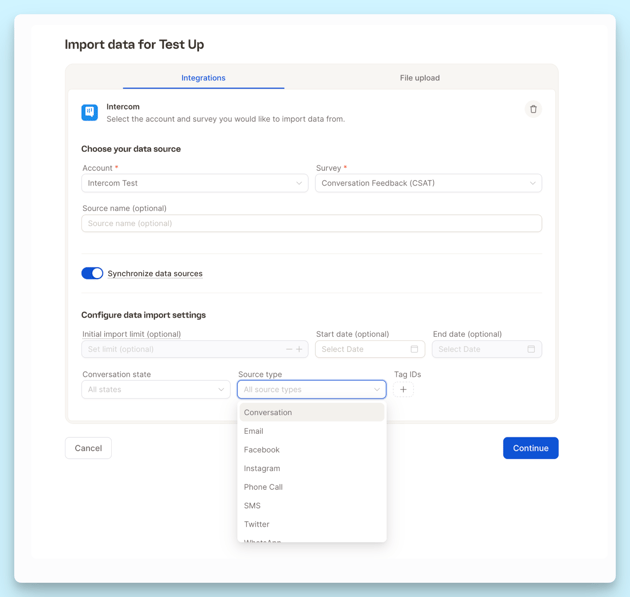The width and height of the screenshot is (630, 597).
Task: Click the Intercom logo icon
Action: (90, 112)
